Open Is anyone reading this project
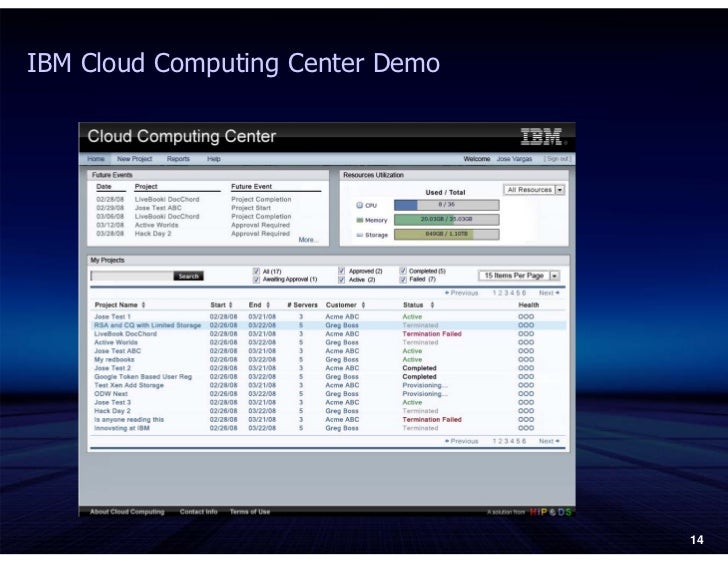728x563 pixels. click(129, 420)
